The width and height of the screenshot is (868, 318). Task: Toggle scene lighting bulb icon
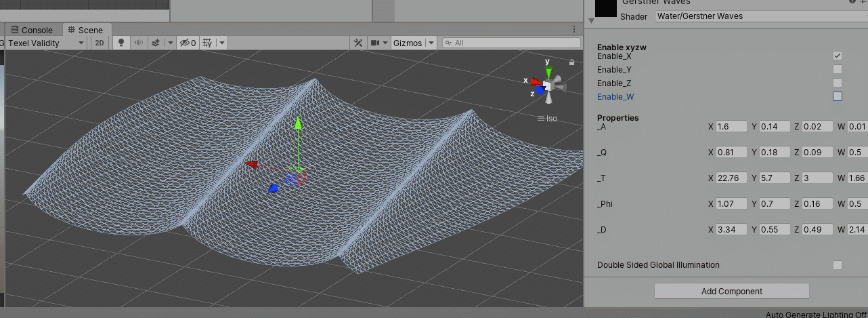(x=121, y=43)
